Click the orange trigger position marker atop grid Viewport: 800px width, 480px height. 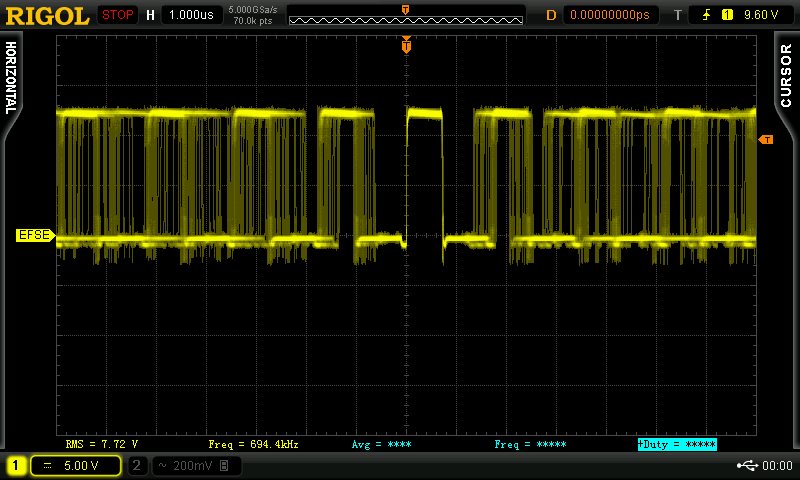[406, 46]
